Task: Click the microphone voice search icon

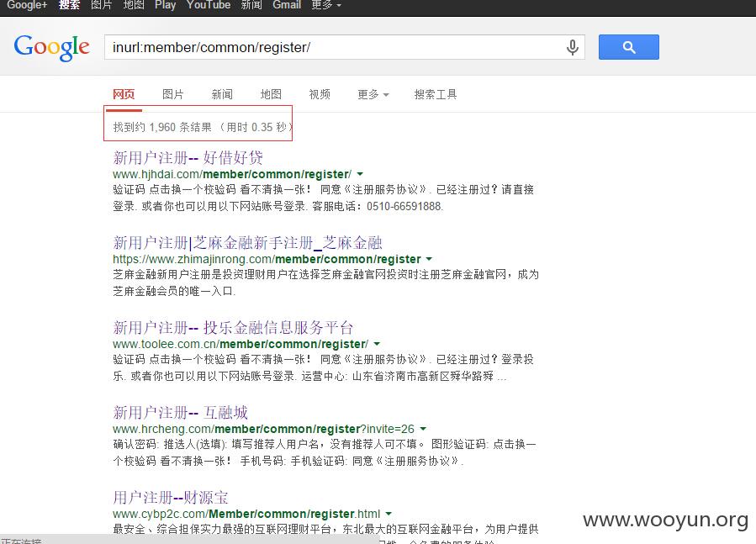Action: coord(573,47)
